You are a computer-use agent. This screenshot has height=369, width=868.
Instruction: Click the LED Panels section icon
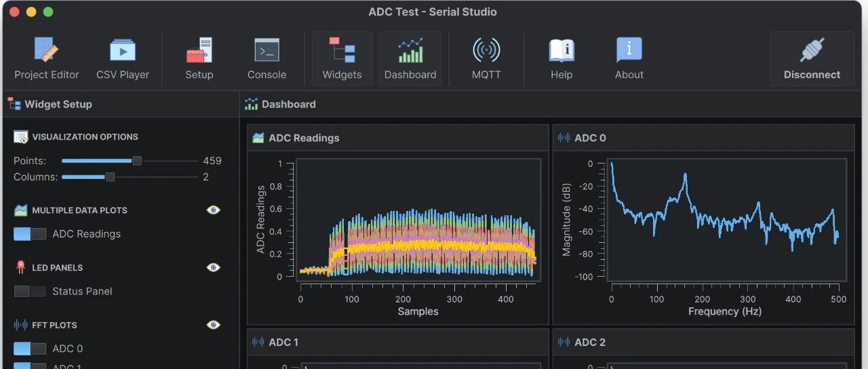click(x=20, y=267)
